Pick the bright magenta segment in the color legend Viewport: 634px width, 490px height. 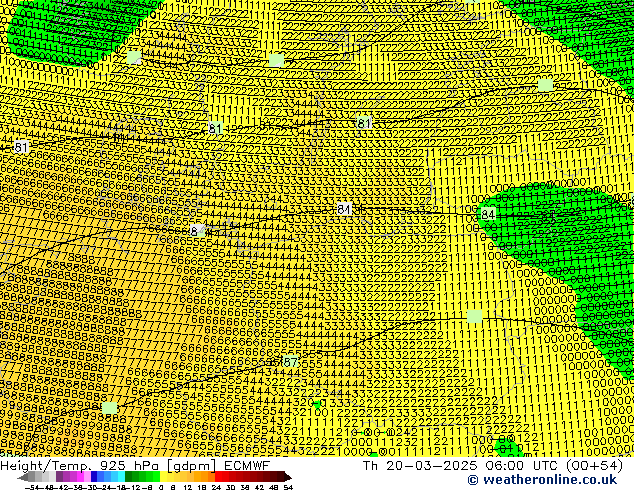(x=80, y=477)
